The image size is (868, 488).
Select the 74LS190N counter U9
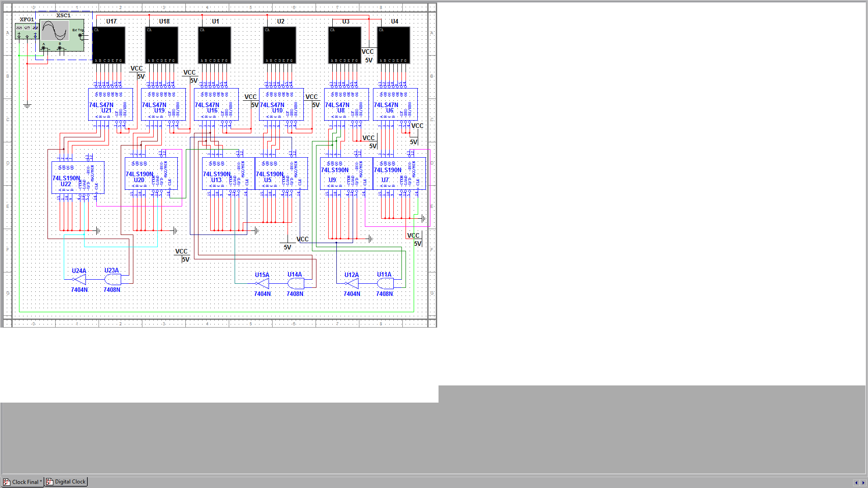tap(347, 174)
